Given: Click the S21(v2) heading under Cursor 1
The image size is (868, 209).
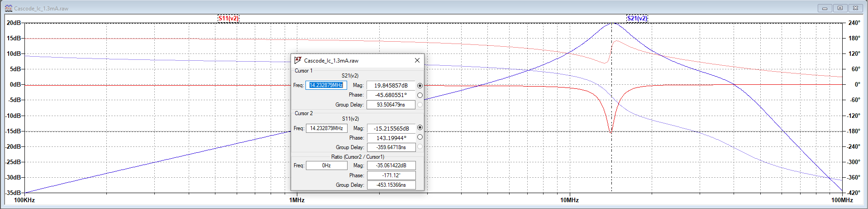Looking at the screenshot, I should 350,76.
